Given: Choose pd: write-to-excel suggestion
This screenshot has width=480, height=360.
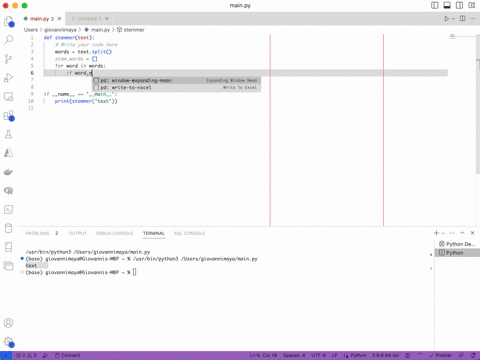Looking at the screenshot, I should tap(176, 87).
